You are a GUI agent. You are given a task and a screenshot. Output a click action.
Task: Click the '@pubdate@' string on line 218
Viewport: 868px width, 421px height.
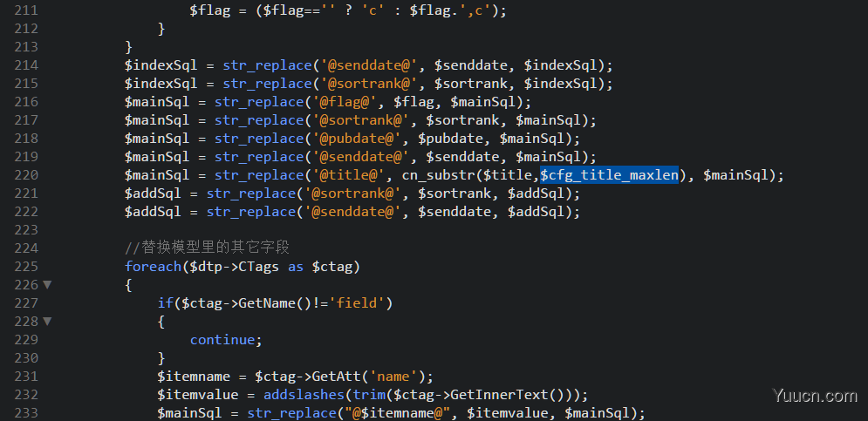click(x=357, y=139)
